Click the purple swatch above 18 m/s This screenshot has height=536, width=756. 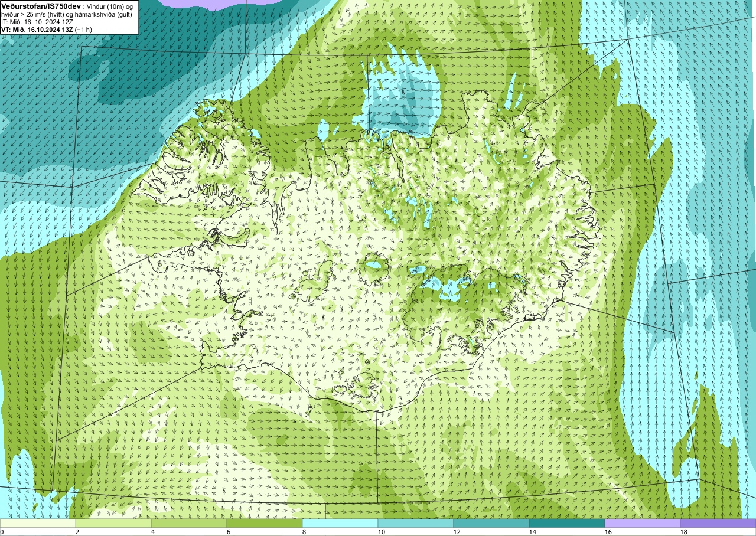718,523
